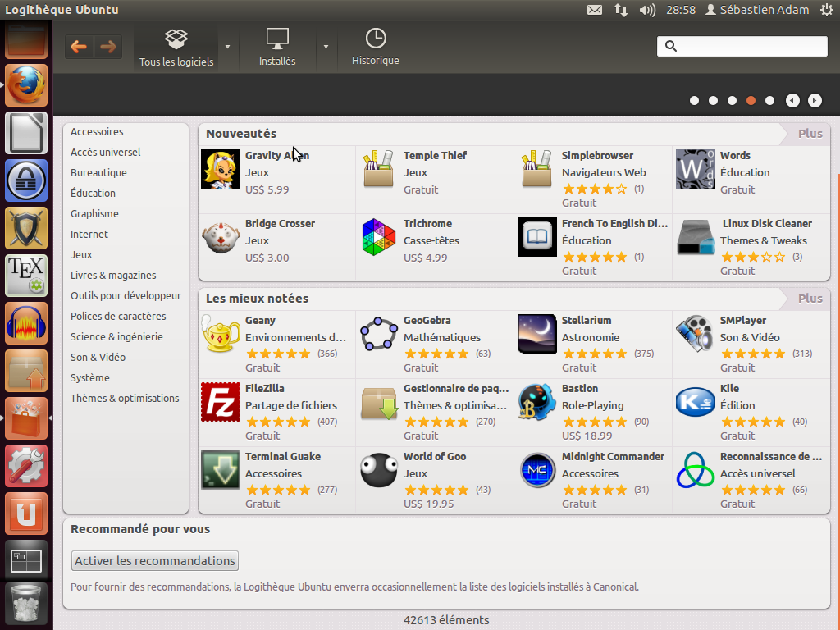Click the GeoGebra application icon
The image size is (840, 630).
tap(379, 334)
